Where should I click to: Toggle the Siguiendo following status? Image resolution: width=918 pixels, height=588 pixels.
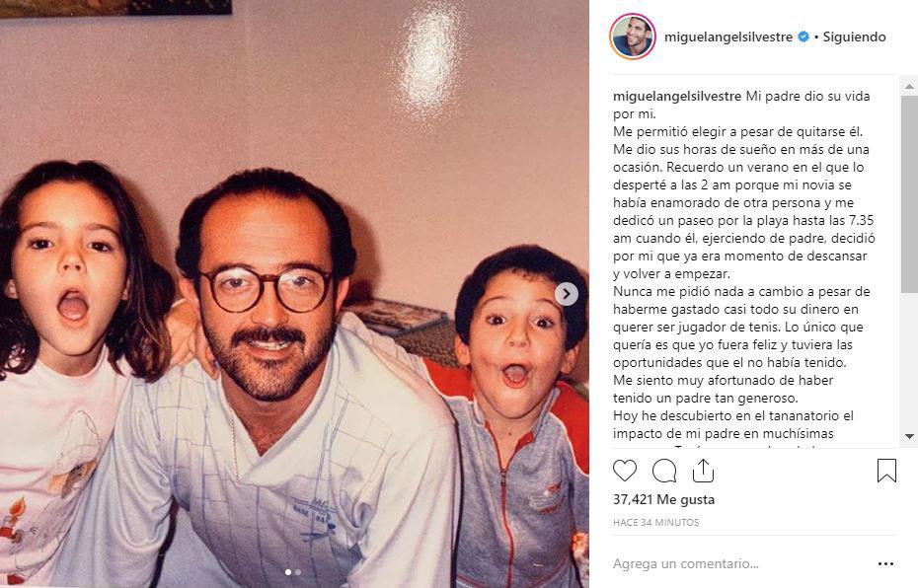click(854, 37)
